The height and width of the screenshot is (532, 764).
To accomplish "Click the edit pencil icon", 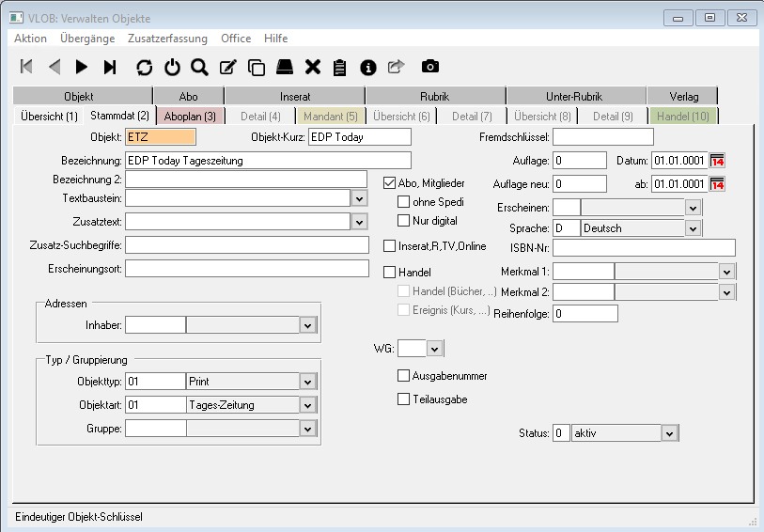I will pos(227,67).
